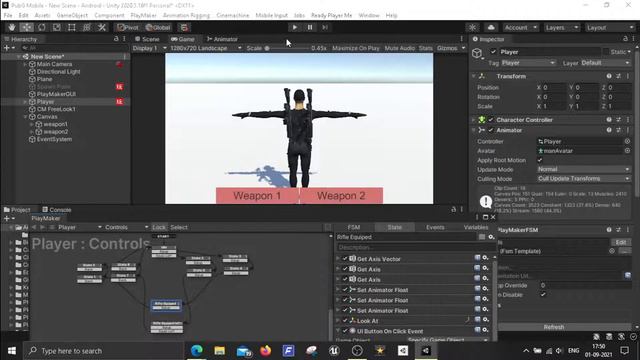Open the Account dropdown
The width and height of the screenshot is (640, 360).
520,27
